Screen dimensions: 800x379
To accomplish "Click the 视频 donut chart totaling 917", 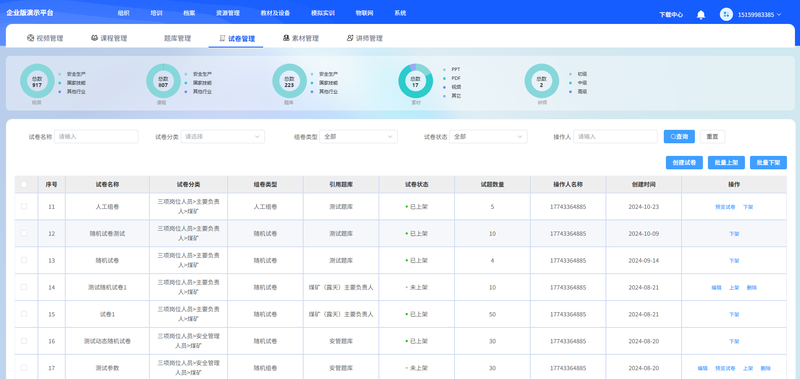I will [x=37, y=81].
